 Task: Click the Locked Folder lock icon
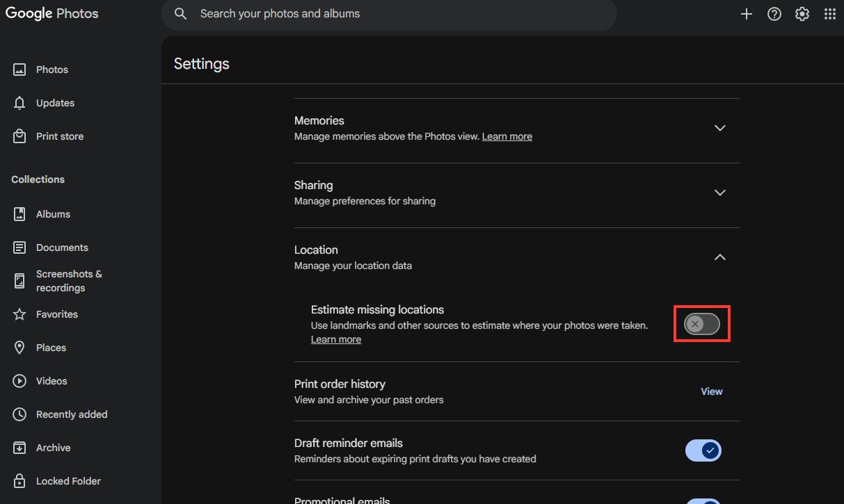click(x=20, y=481)
